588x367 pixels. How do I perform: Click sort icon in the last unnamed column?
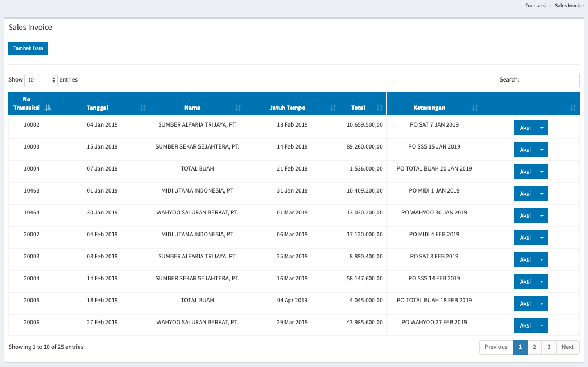click(572, 108)
